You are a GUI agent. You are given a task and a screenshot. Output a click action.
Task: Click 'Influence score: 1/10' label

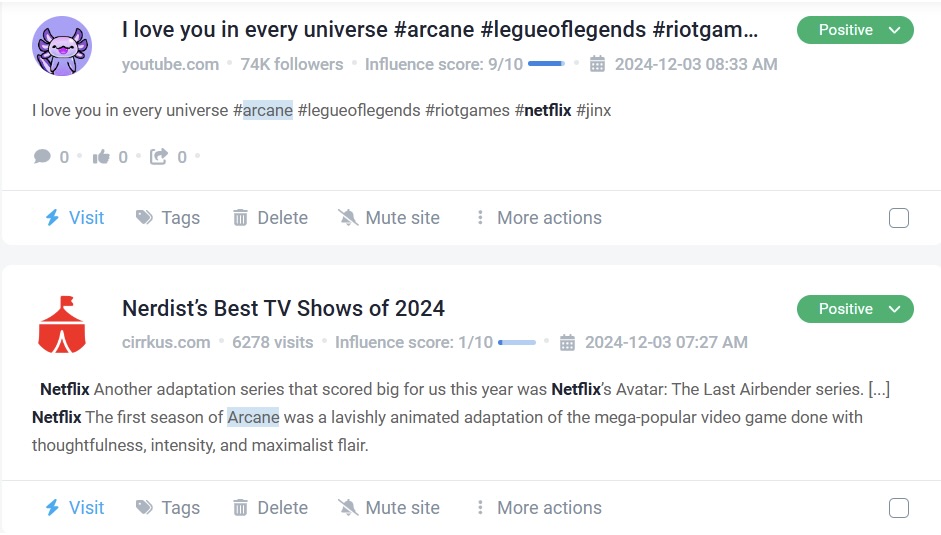click(414, 342)
